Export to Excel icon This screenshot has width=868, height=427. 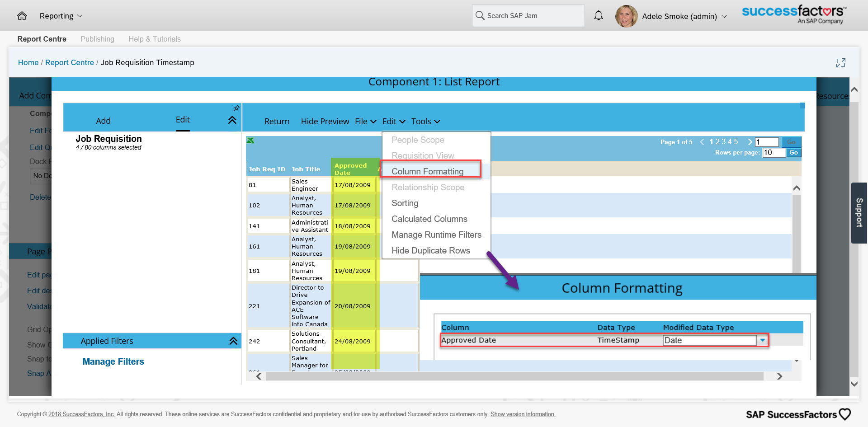pyautogui.click(x=250, y=141)
